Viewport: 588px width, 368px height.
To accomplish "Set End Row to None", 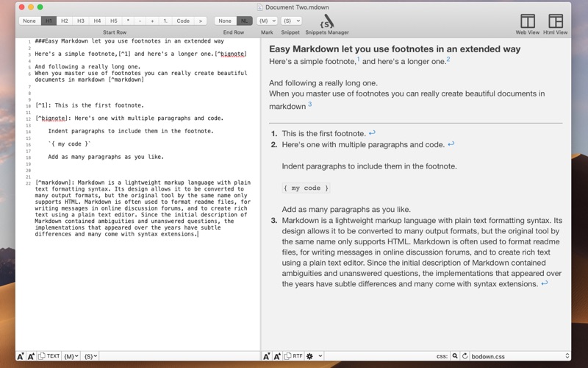I will tap(225, 21).
